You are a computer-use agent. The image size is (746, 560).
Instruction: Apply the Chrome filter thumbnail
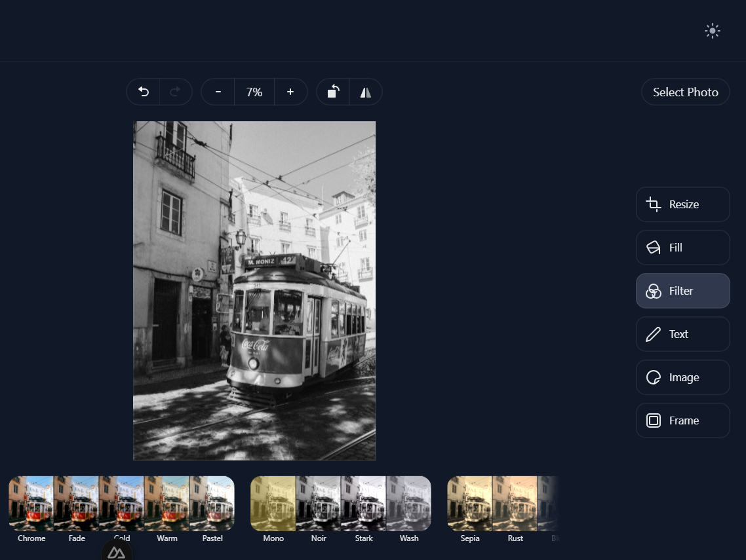[31, 503]
